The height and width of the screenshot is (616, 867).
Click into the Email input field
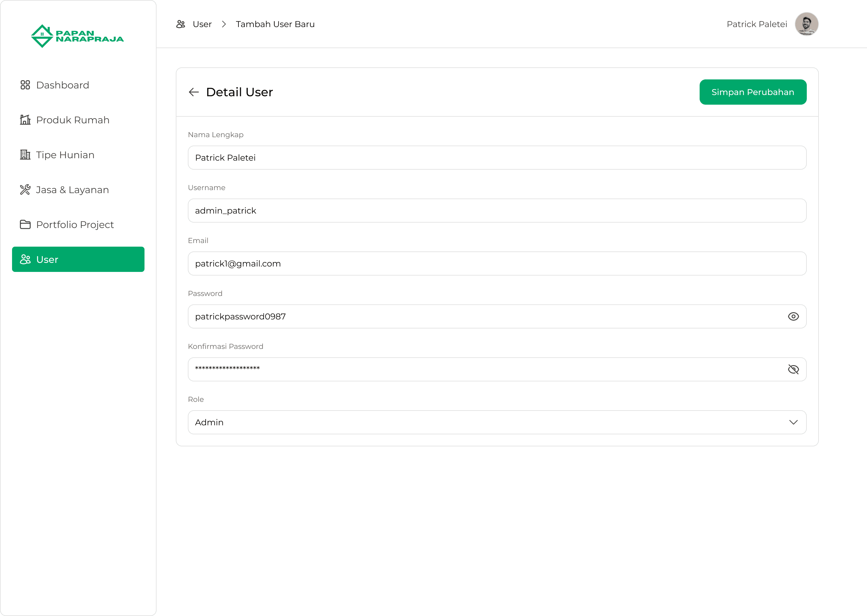pyautogui.click(x=497, y=263)
